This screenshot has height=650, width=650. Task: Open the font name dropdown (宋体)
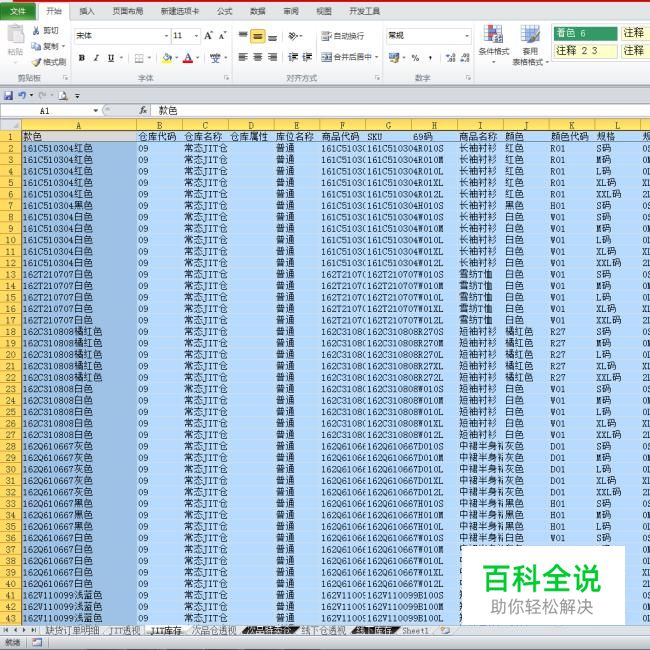pos(166,36)
